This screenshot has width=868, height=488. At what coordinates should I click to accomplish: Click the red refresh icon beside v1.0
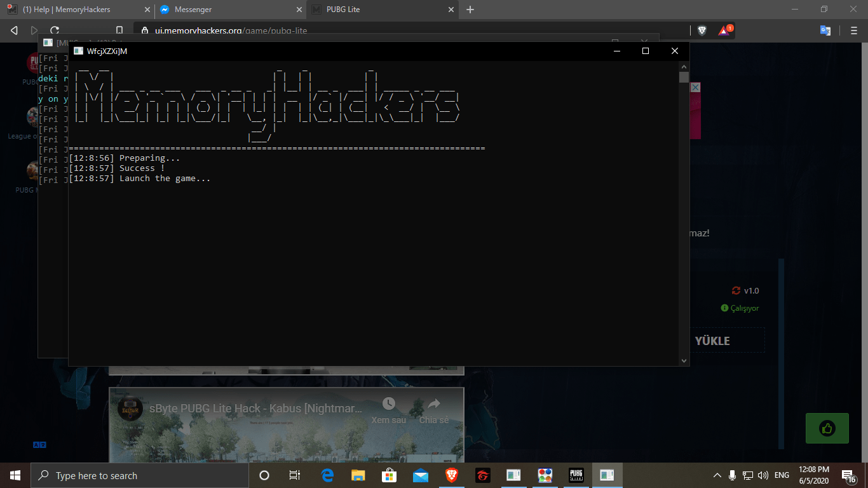[x=736, y=290]
